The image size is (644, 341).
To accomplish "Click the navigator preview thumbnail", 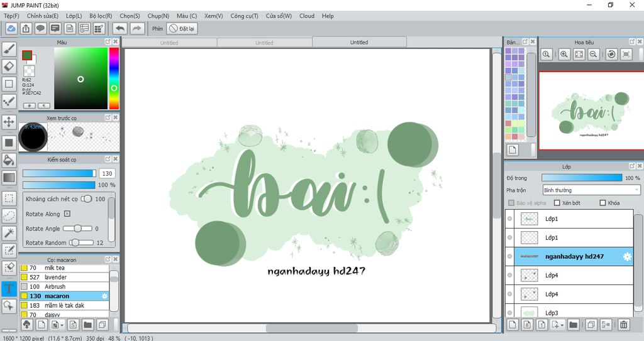I will [592, 111].
